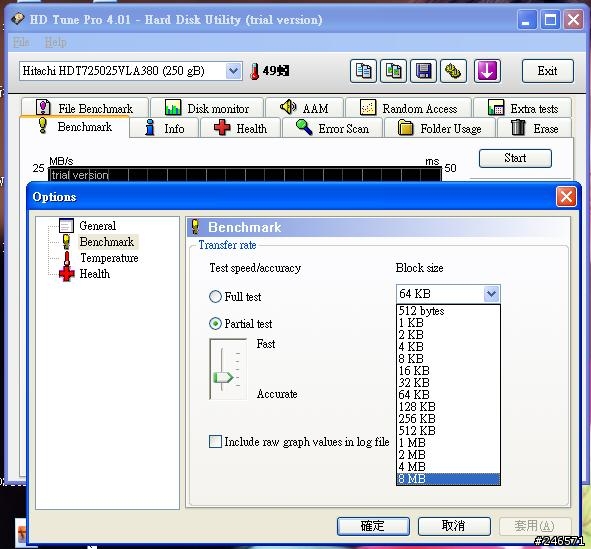Viewport: 591px width, 549px height.
Task: Switch to the AAM tab
Action: tap(304, 108)
